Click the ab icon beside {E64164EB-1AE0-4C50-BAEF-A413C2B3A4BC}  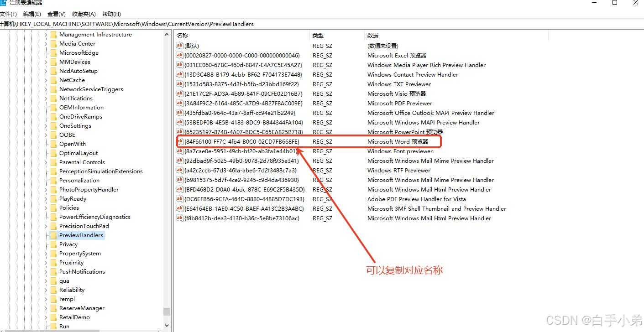point(180,208)
